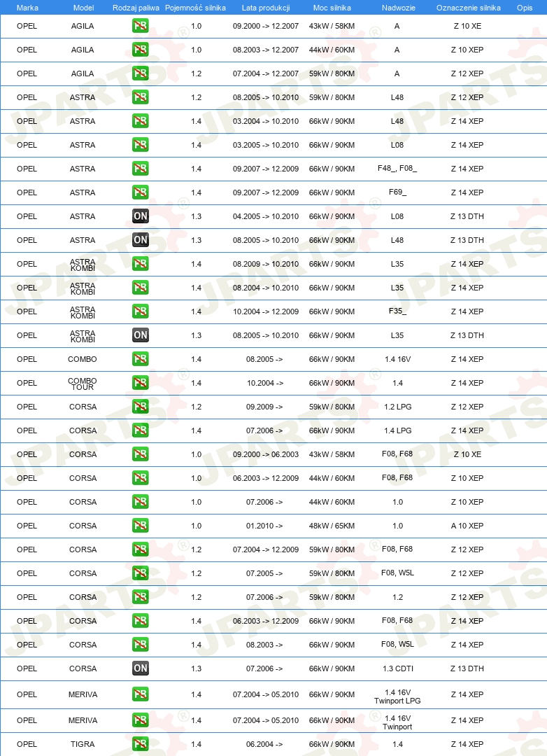Click the 07.2004 -> 12.2007 date cell
Screen dimensions: 547x756
266,73
